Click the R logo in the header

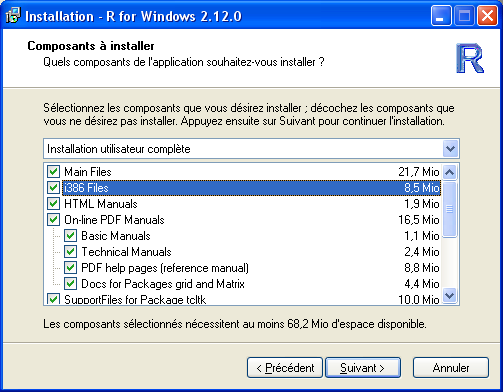click(469, 58)
